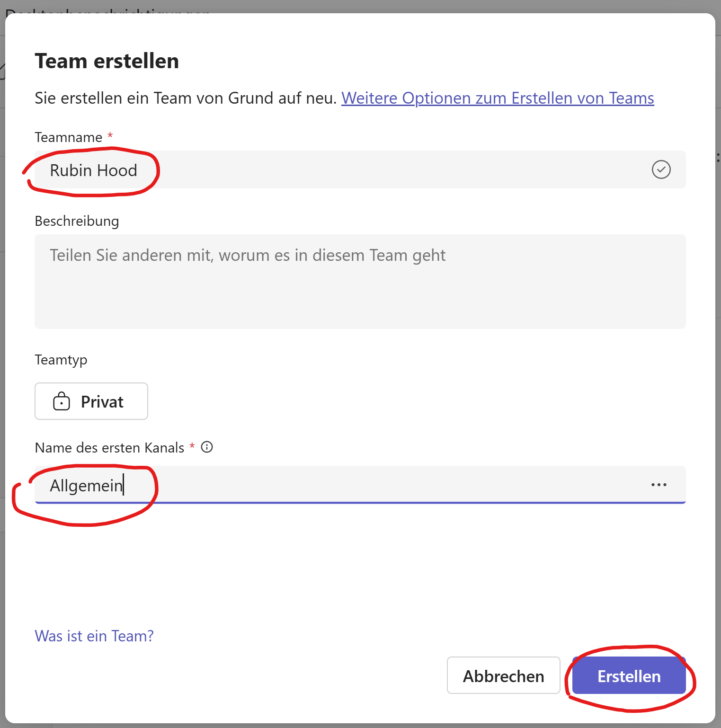Screen dimensions: 721x728
Task: Click the Teamname label
Action: point(69,137)
